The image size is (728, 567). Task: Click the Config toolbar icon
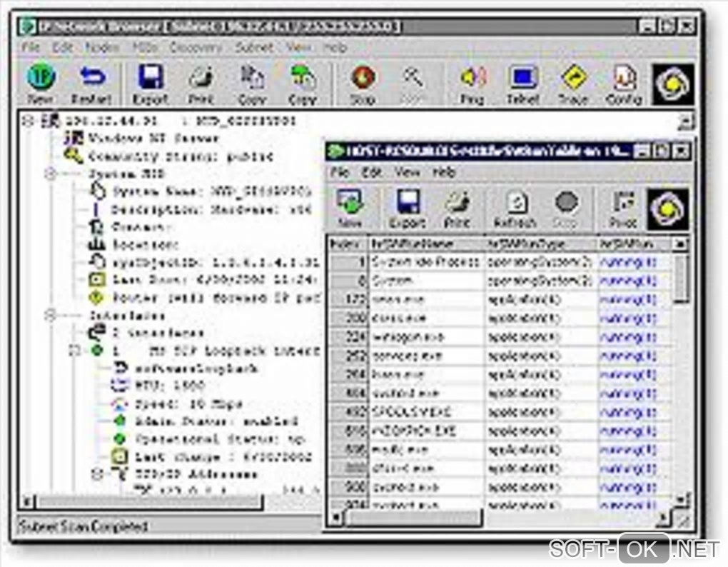(x=624, y=84)
